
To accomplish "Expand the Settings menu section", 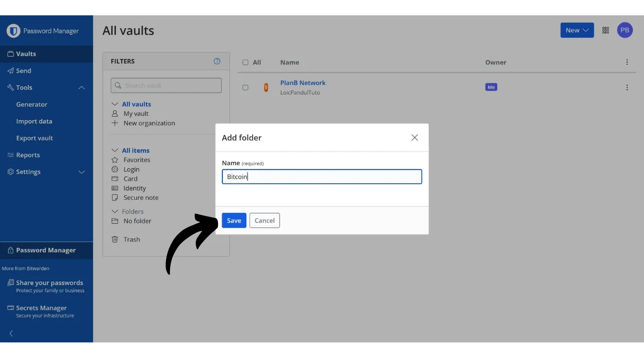I will click(x=82, y=172).
